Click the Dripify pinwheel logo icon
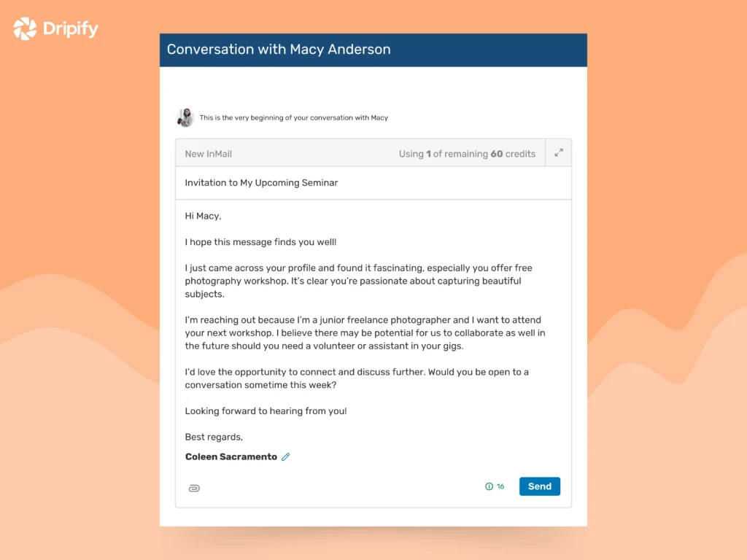Screen dimensions: 747x560 pyautogui.click(x=24, y=28)
